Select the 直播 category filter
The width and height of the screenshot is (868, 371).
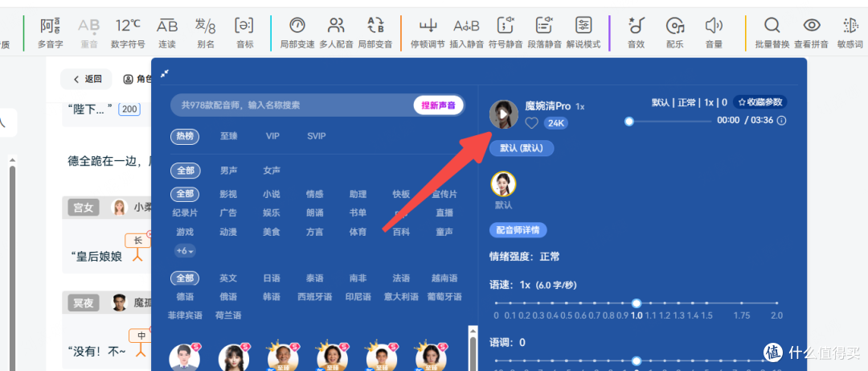pyautogui.click(x=444, y=213)
